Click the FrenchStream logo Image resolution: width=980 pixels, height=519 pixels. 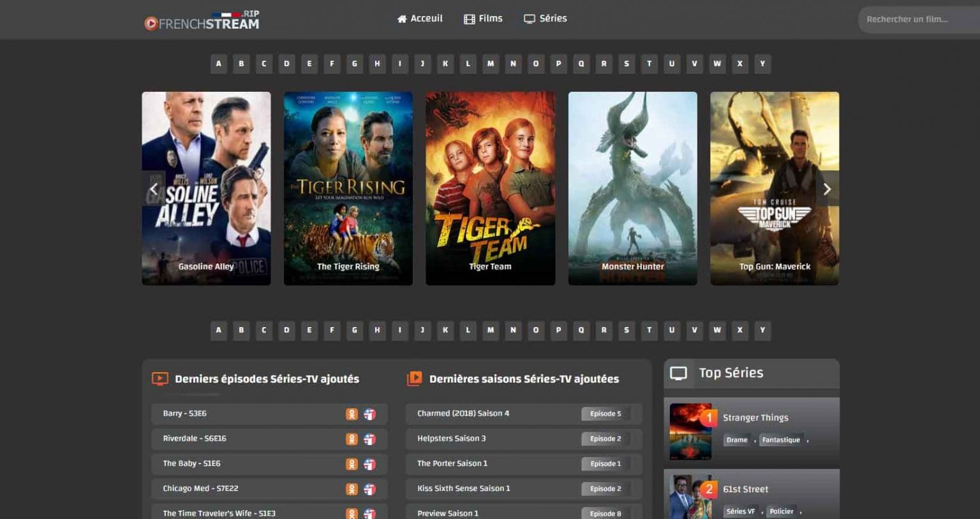click(x=202, y=21)
